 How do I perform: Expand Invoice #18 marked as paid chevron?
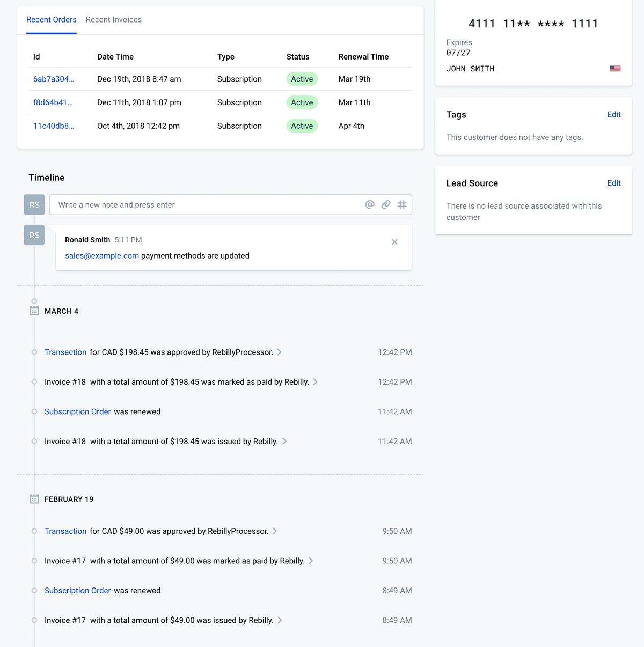(x=316, y=382)
